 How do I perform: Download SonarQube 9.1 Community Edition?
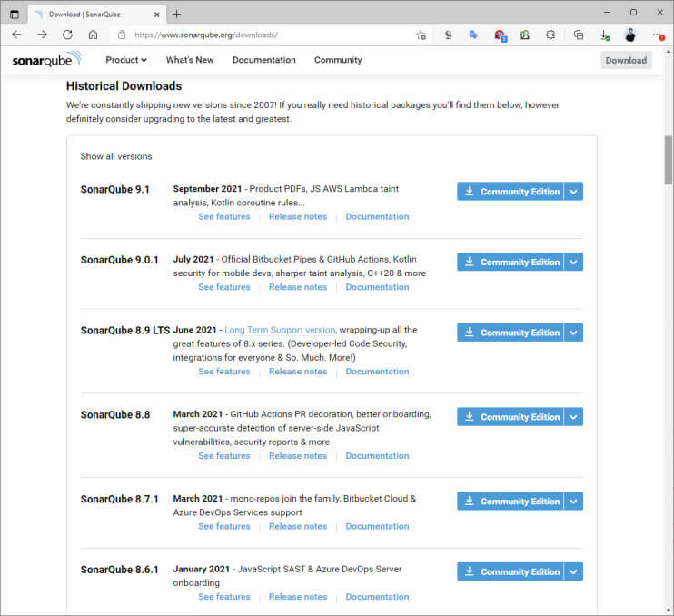coord(510,192)
